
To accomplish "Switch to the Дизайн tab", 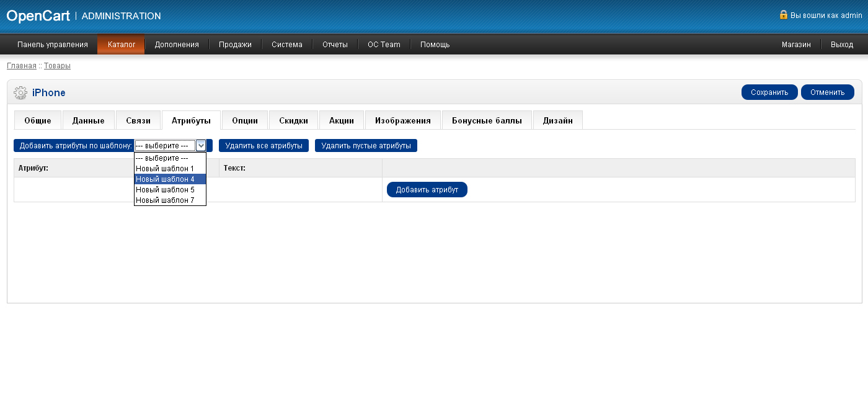I will [558, 120].
